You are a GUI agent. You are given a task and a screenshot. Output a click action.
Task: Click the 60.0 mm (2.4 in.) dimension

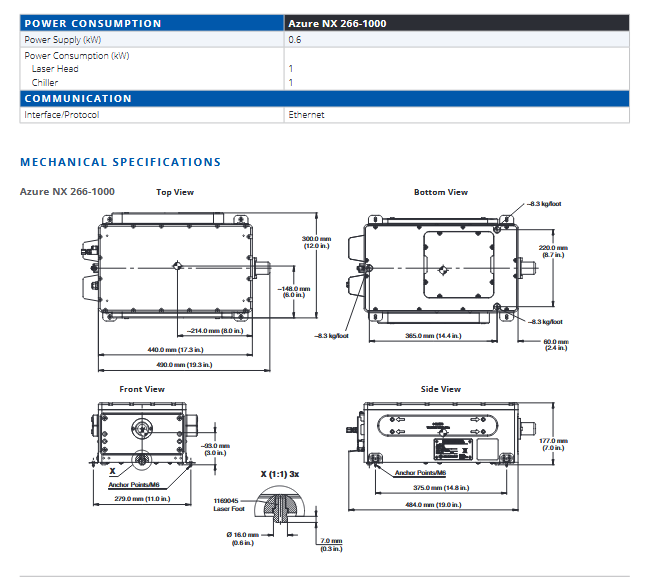pyautogui.click(x=556, y=344)
